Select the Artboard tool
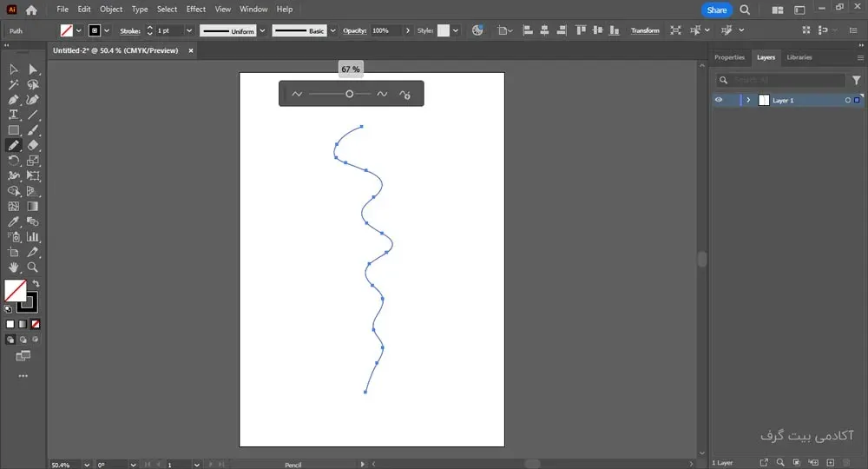The image size is (868, 469). point(13,252)
